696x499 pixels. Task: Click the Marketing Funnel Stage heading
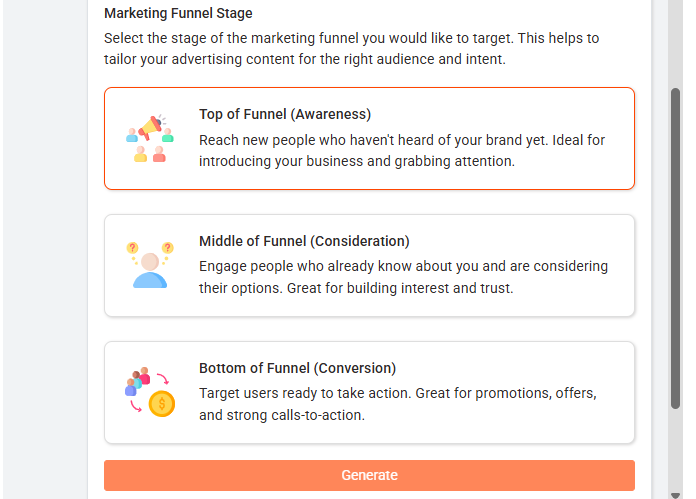(x=178, y=14)
